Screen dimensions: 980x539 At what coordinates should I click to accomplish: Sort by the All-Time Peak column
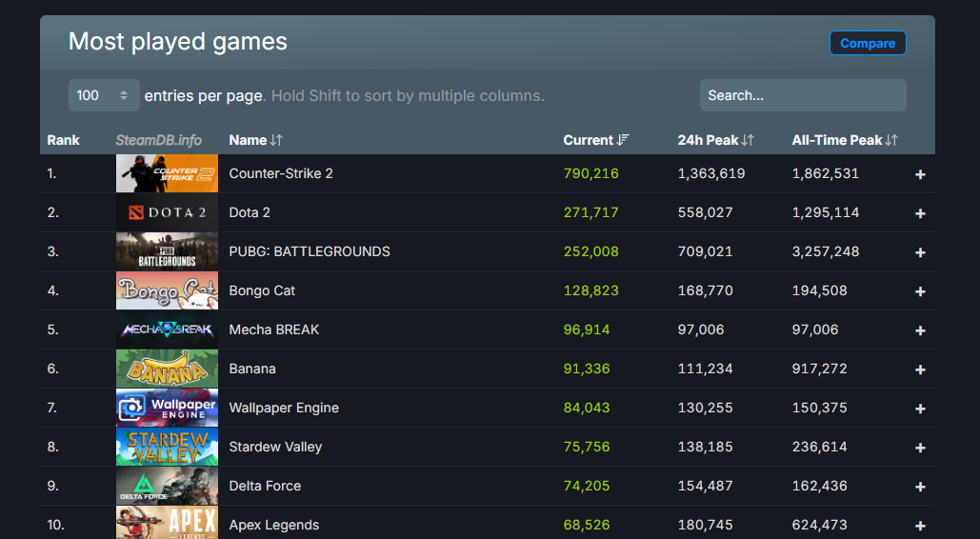[845, 140]
